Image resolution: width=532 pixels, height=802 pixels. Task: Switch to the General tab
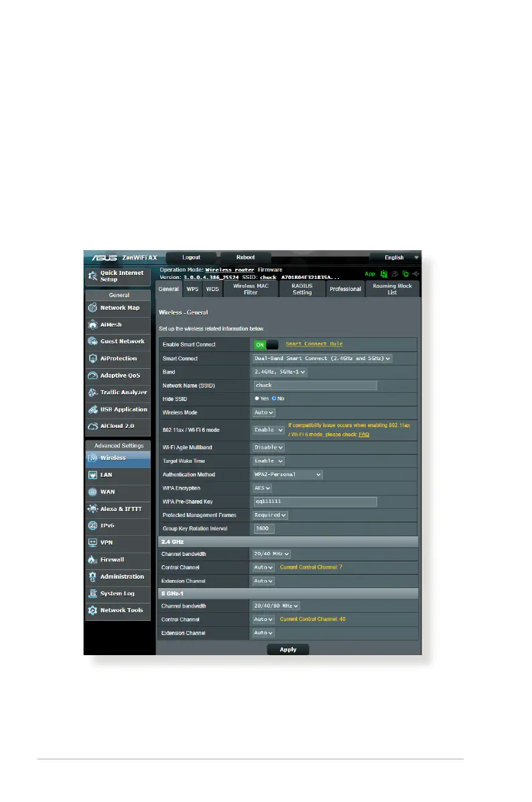(x=169, y=289)
